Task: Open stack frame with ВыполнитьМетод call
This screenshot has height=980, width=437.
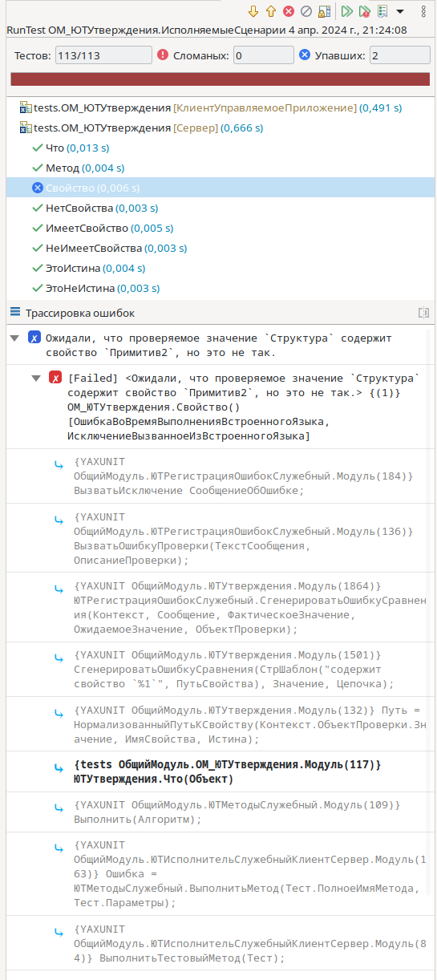Action: pos(252,873)
